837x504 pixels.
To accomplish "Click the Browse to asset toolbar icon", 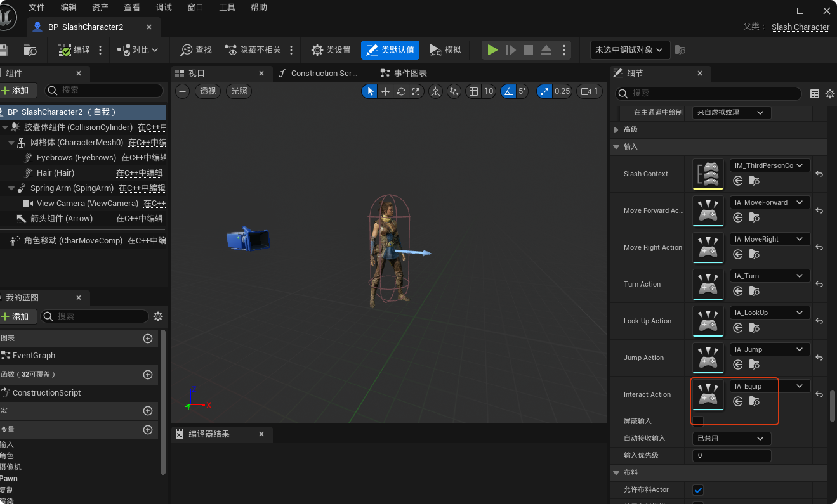I will (x=30, y=50).
